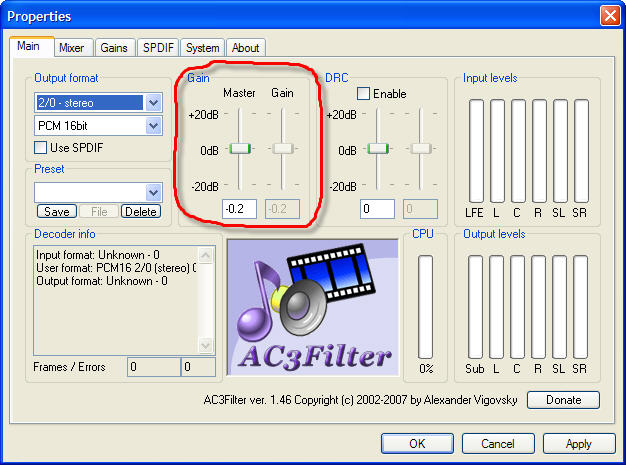The width and height of the screenshot is (626, 465).
Task: Click the Donate button
Action: pos(563,400)
